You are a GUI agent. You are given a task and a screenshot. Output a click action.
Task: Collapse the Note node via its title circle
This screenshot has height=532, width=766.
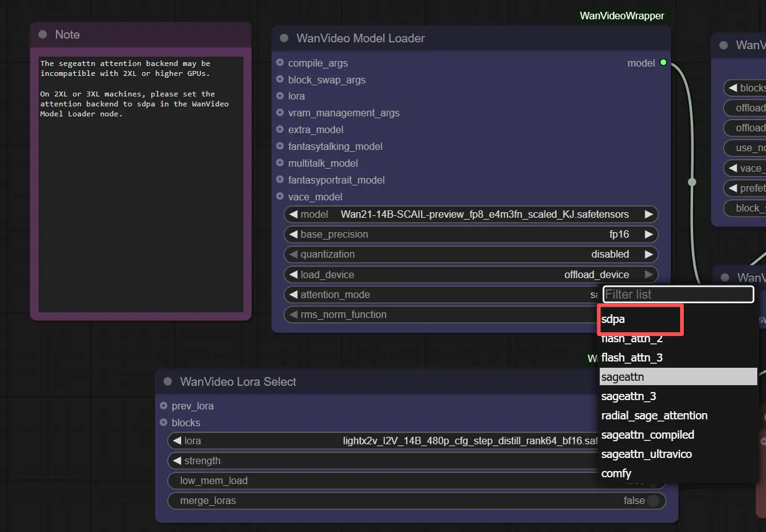pyautogui.click(x=42, y=34)
